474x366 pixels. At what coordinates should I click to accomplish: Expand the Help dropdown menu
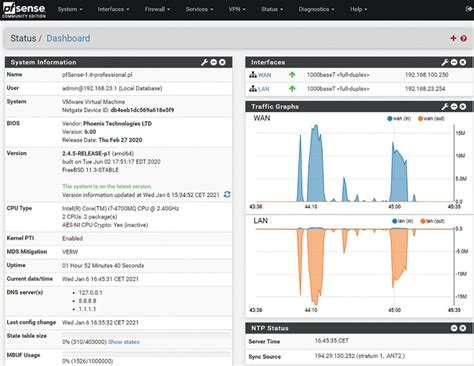click(358, 9)
